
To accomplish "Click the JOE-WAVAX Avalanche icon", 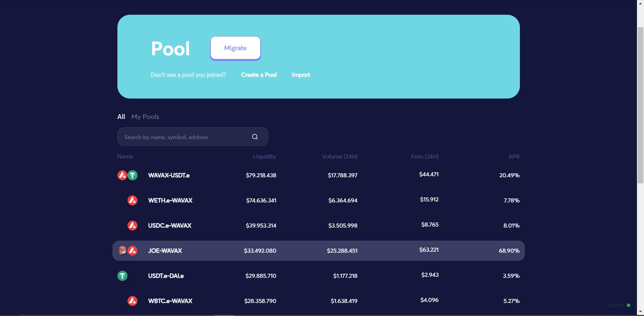I will 132,251.
